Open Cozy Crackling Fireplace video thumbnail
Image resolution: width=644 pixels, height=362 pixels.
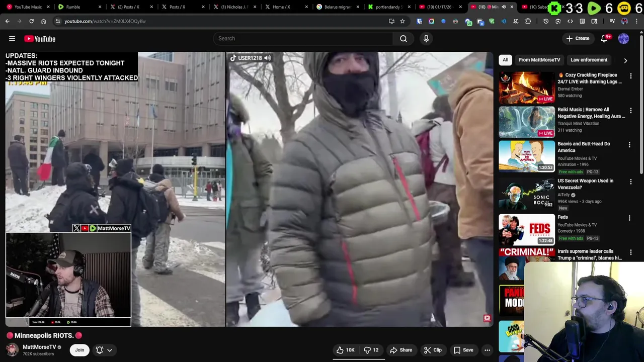[x=527, y=87]
